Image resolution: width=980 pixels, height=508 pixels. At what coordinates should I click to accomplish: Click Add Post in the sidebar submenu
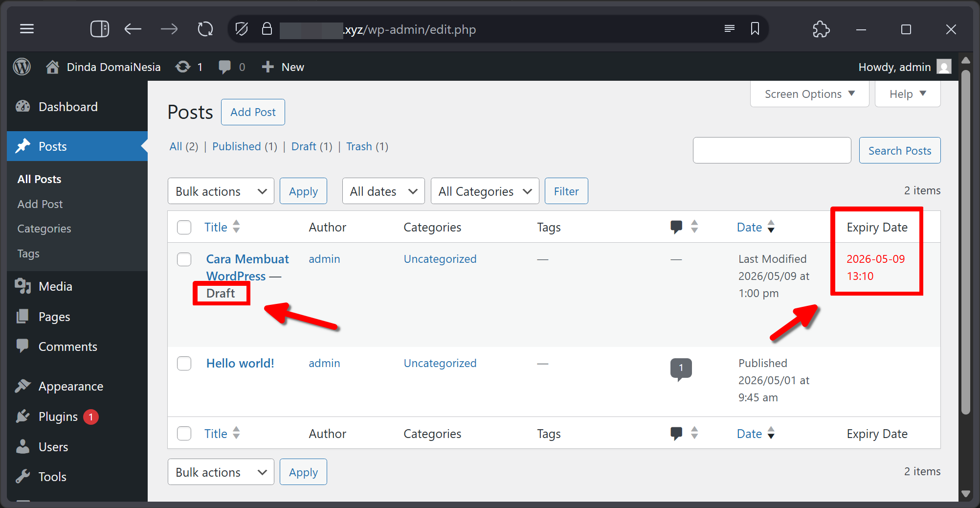(x=40, y=204)
